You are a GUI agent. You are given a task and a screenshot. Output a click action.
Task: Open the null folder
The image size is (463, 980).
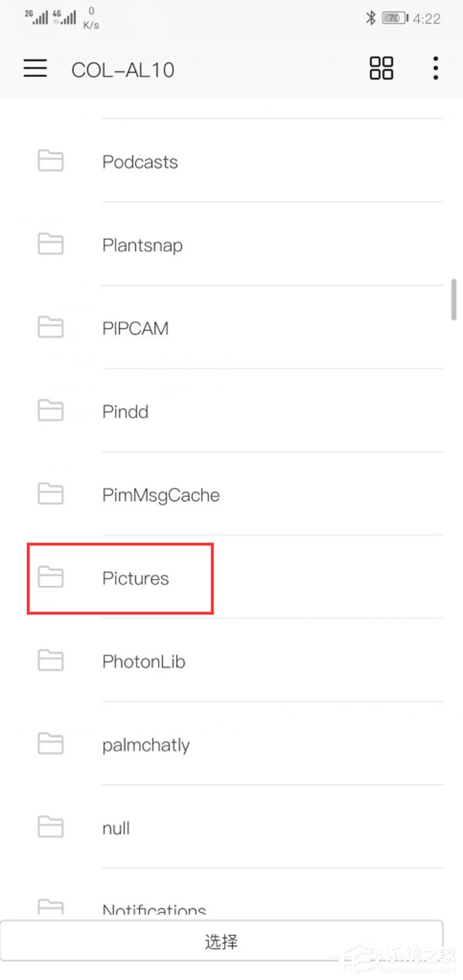231,828
